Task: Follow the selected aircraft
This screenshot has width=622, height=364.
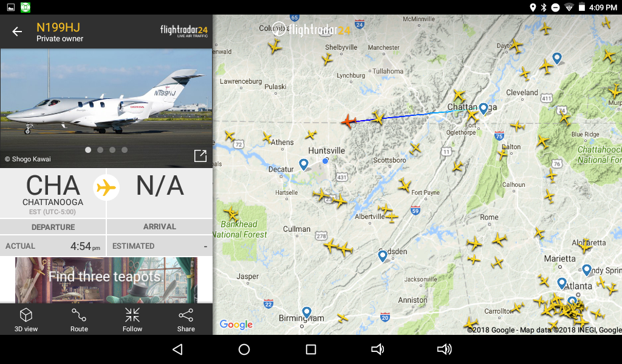Action: (x=132, y=320)
